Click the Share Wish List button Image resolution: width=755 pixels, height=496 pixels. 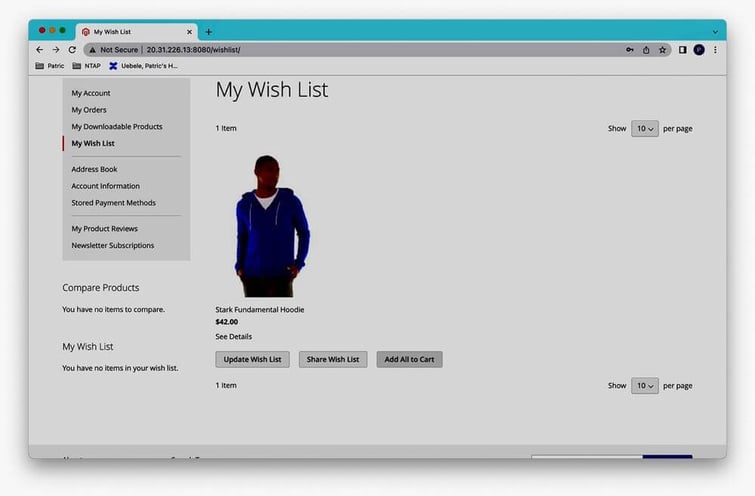point(333,360)
